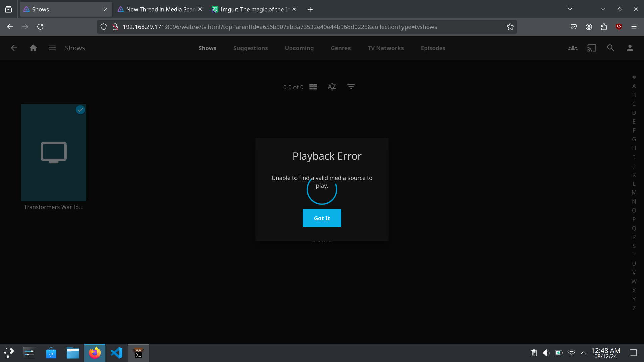Jump to letter M in alphabet picker
Viewport: 644px width, 362px height.
634,193
